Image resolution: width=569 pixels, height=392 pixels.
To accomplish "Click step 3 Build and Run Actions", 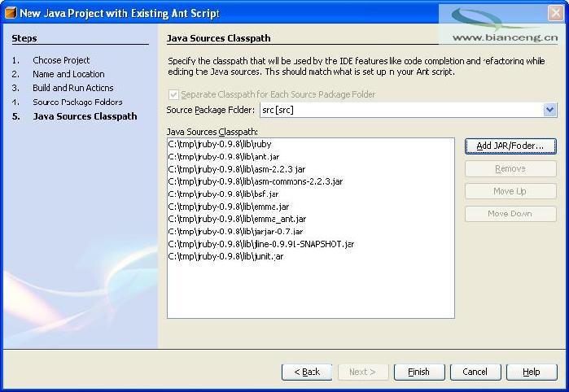I will (73, 88).
